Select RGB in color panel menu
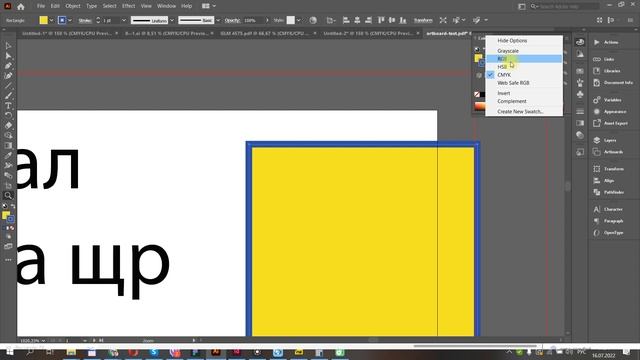This screenshot has height=360, width=640. (524, 59)
